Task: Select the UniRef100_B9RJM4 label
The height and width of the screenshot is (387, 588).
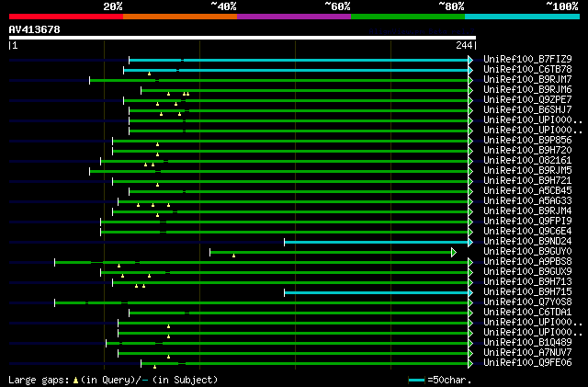Action: click(527, 211)
